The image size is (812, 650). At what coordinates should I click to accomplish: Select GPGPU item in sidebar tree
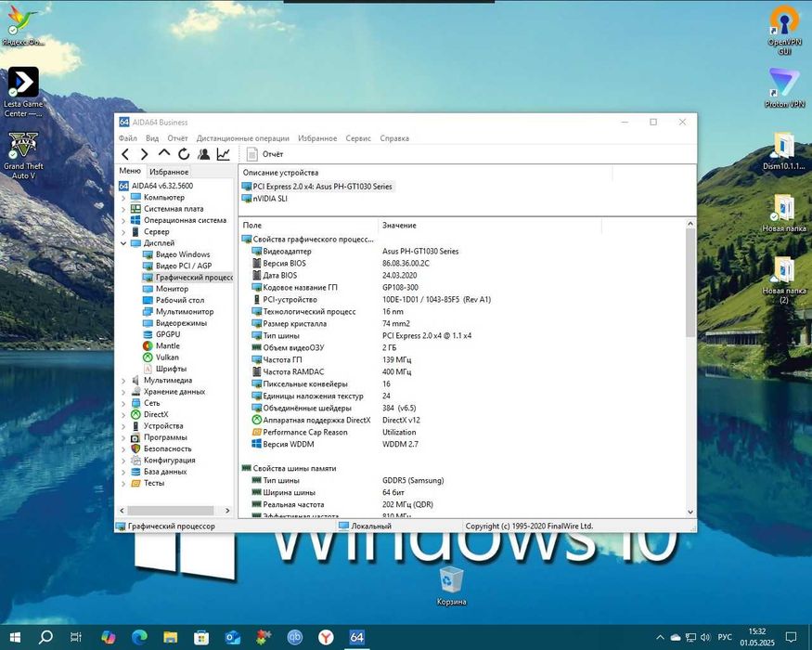[167, 334]
